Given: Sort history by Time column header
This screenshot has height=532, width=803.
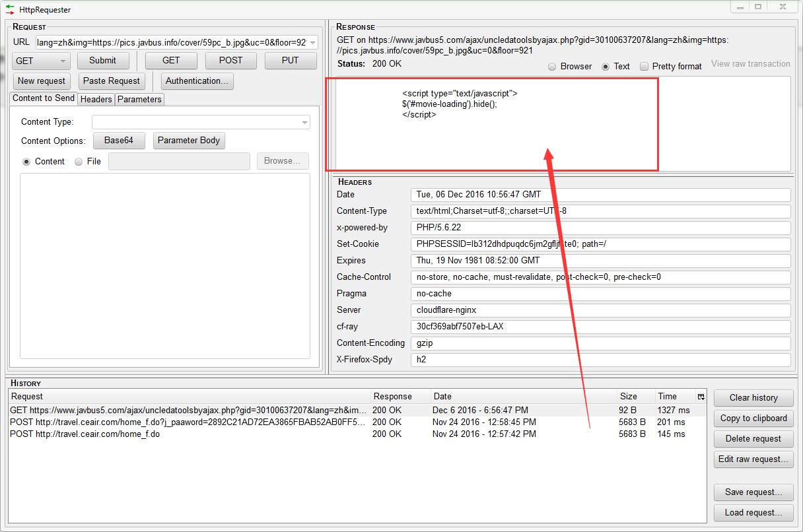Looking at the screenshot, I should (x=675, y=397).
